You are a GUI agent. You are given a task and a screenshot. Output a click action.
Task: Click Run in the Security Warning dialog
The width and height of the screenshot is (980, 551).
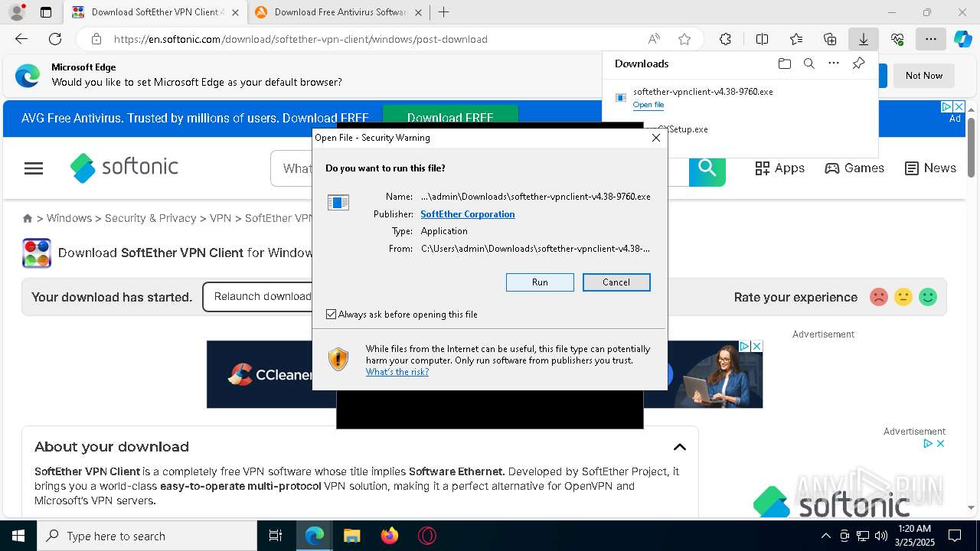pyautogui.click(x=540, y=282)
